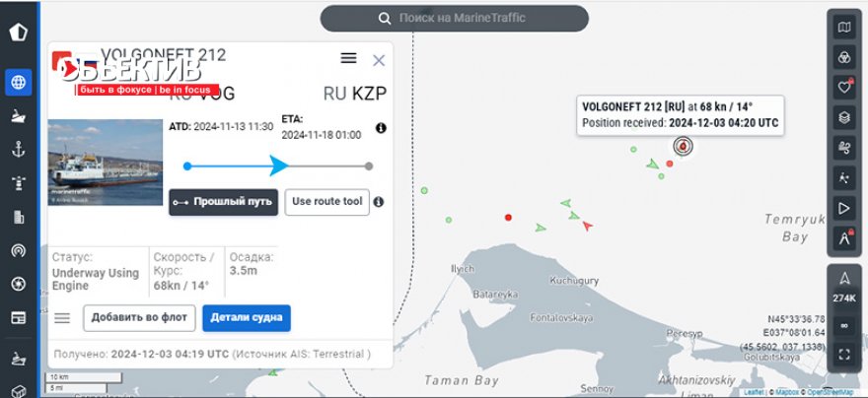This screenshot has height=398, width=868.
Task: Click the voyage progress arrow indicator
Action: click(x=278, y=166)
